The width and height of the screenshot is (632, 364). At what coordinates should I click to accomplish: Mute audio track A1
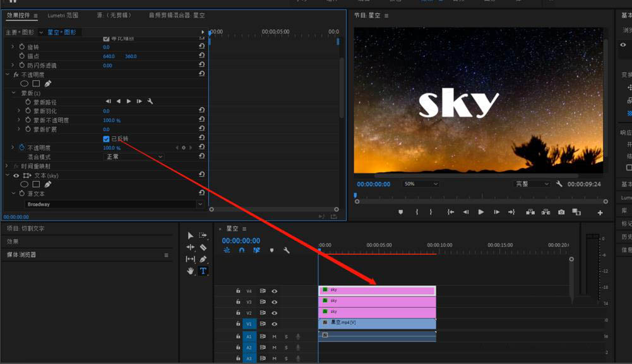[x=275, y=337]
